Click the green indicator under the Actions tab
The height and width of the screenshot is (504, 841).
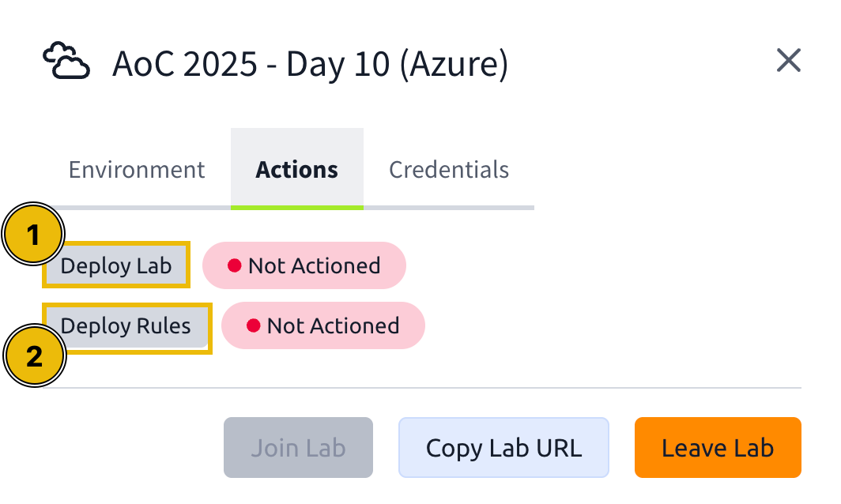coord(296,206)
